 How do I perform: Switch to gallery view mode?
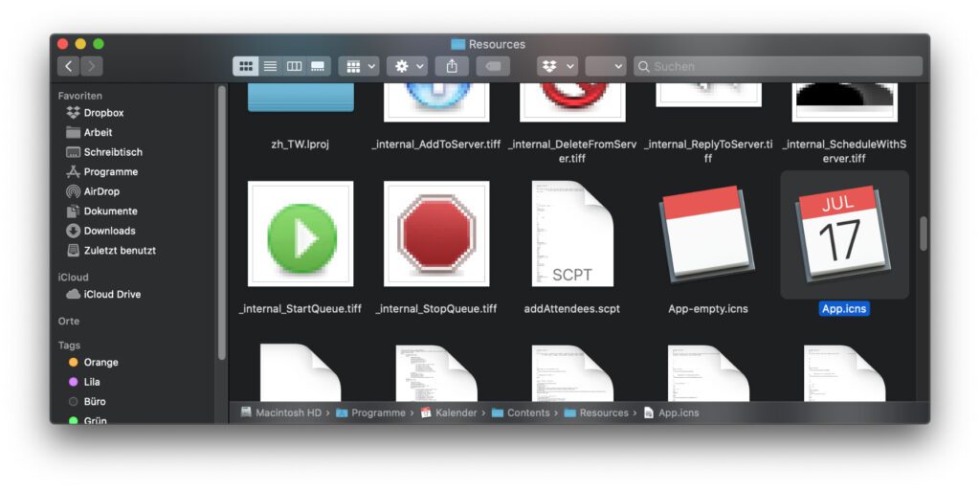[x=318, y=66]
